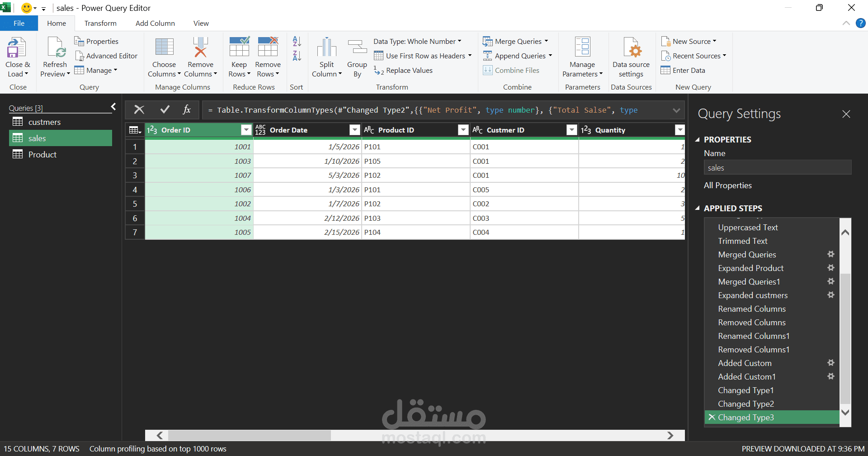The width and height of the screenshot is (868, 456).
Task: Expand the formula bar
Action: [676, 110]
